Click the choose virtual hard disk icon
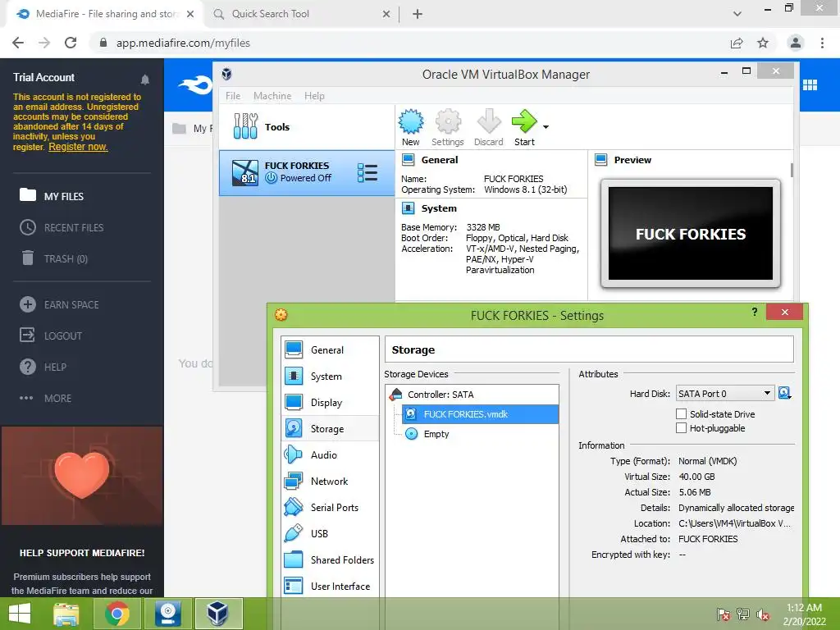Screen dimensions: 840x630 (x=785, y=393)
